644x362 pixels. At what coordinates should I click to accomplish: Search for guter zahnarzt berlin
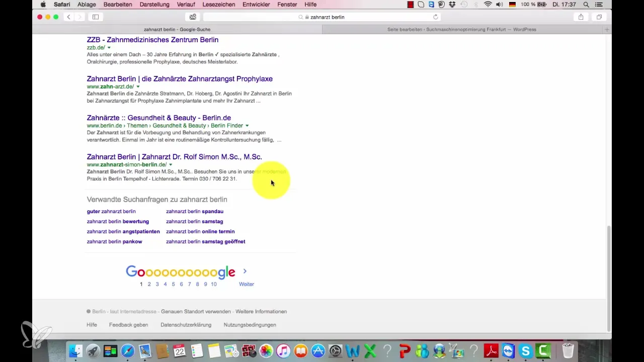point(111,212)
